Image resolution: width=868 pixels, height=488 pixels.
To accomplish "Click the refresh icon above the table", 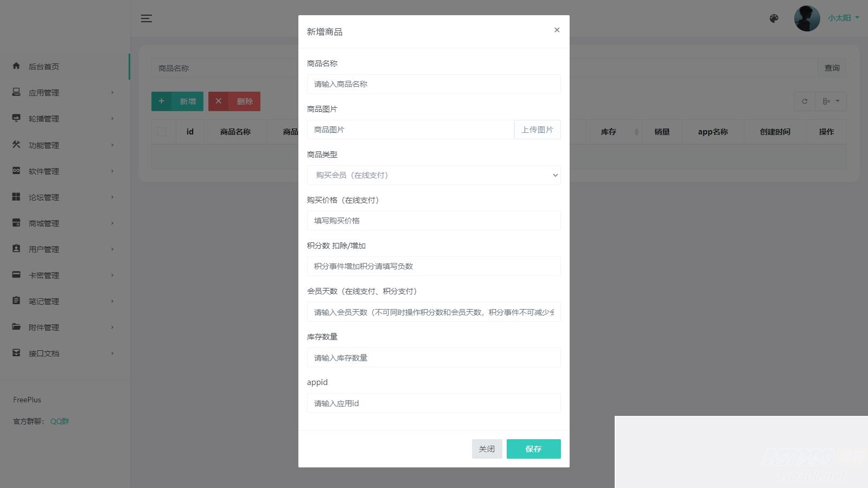I will tap(805, 101).
